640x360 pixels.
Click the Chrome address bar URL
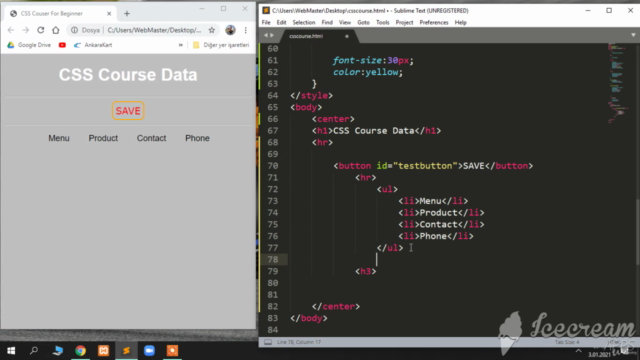(x=154, y=30)
